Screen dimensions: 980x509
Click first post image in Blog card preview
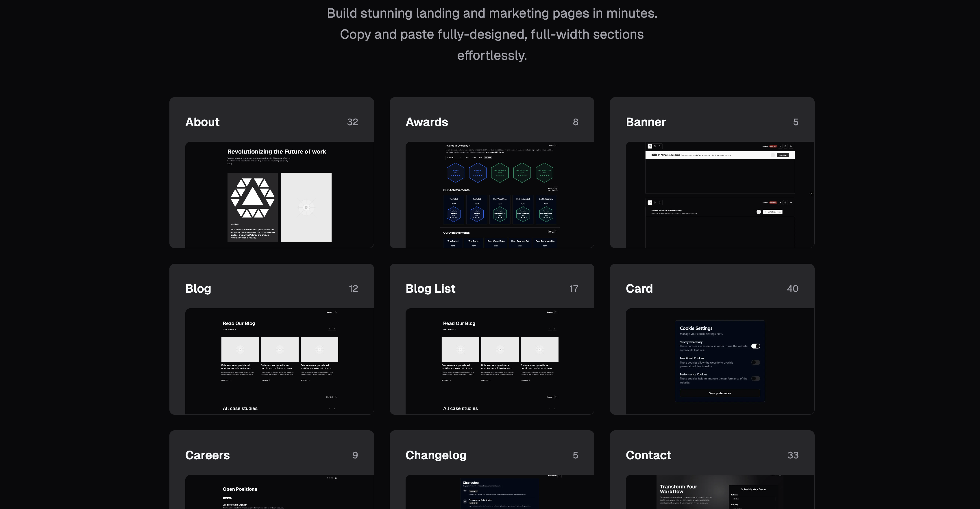coord(240,349)
